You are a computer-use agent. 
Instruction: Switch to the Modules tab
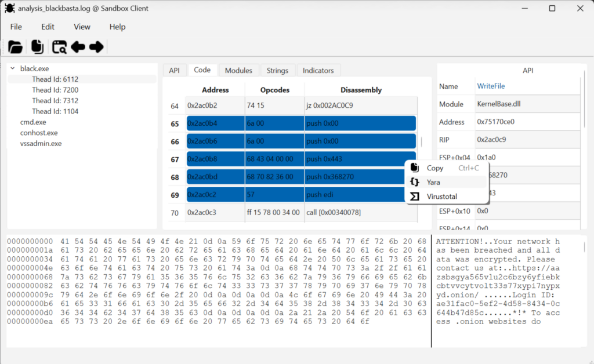pyautogui.click(x=238, y=70)
